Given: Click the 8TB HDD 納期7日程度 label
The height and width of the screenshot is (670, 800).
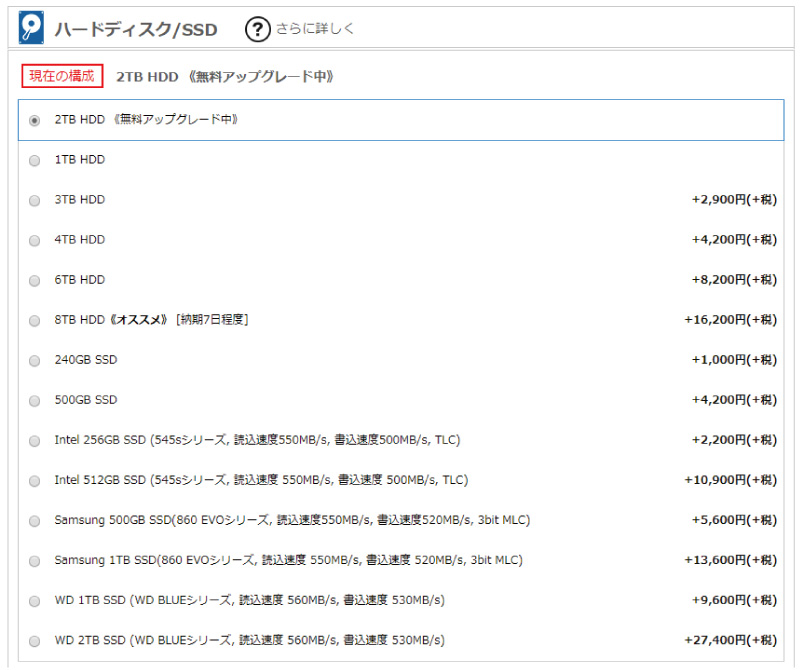Looking at the screenshot, I should [152, 319].
